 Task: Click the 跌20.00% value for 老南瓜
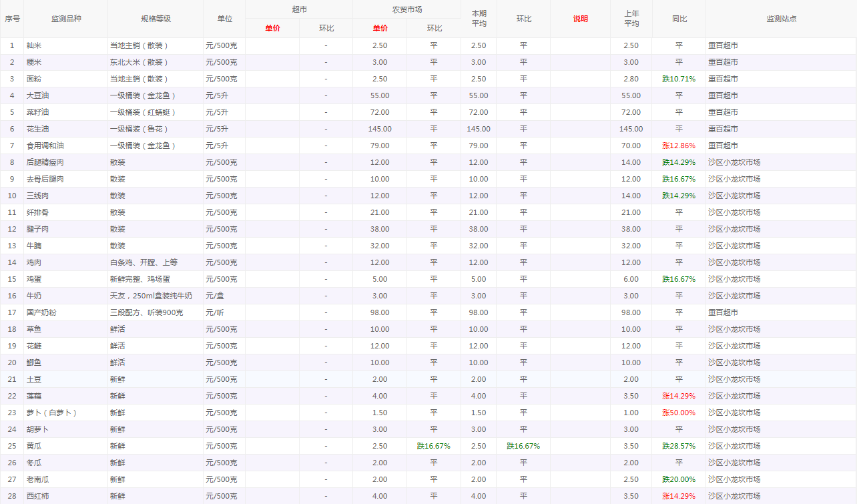click(x=679, y=479)
